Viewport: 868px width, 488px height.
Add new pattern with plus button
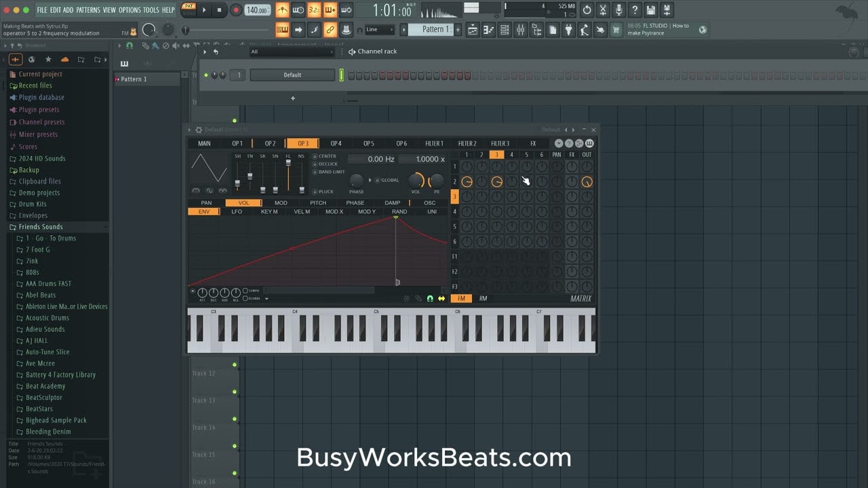(458, 30)
